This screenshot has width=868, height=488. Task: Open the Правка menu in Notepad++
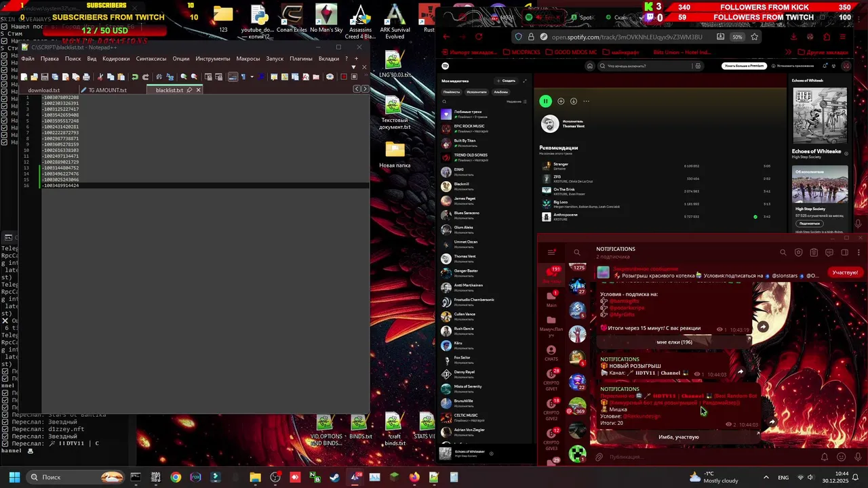coord(50,58)
